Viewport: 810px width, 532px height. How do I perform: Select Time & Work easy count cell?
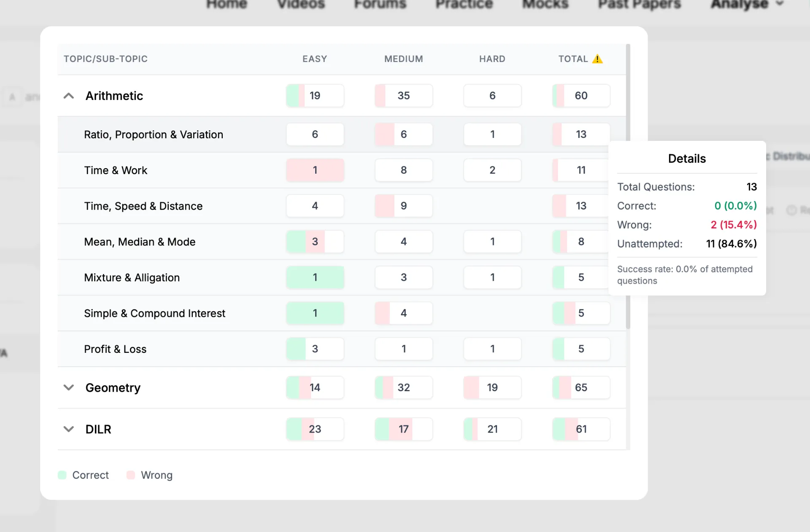click(315, 170)
